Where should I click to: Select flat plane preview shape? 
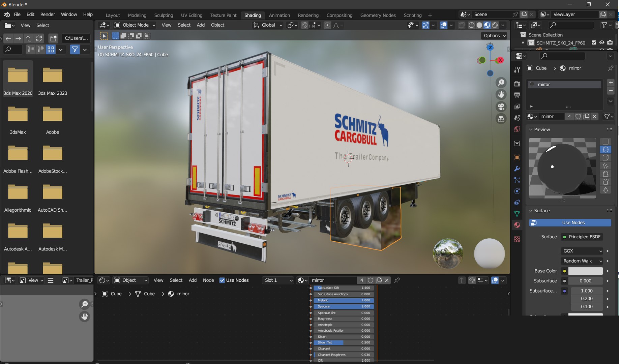[606, 142]
